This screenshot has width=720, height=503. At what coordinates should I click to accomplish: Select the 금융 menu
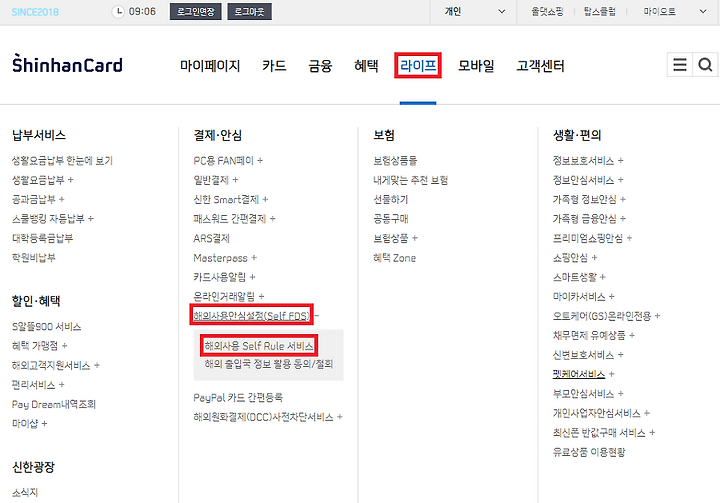(320, 66)
